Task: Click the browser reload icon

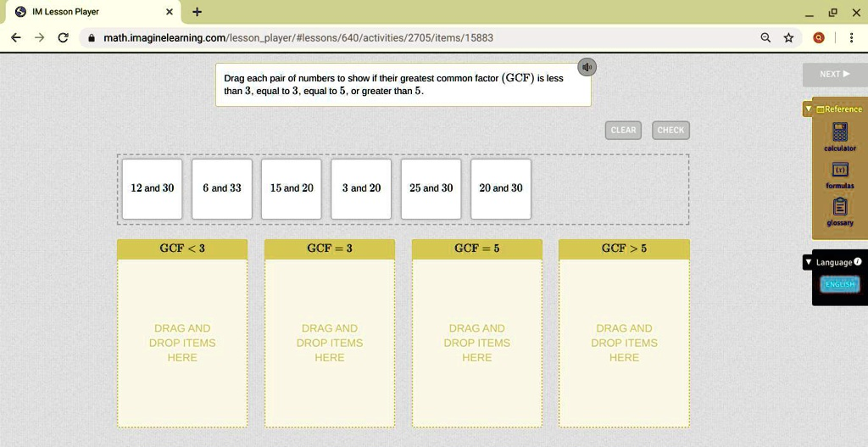Action: click(63, 38)
